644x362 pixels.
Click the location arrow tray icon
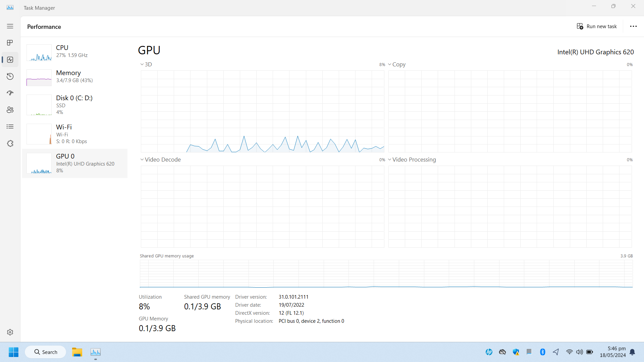coord(556,352)
